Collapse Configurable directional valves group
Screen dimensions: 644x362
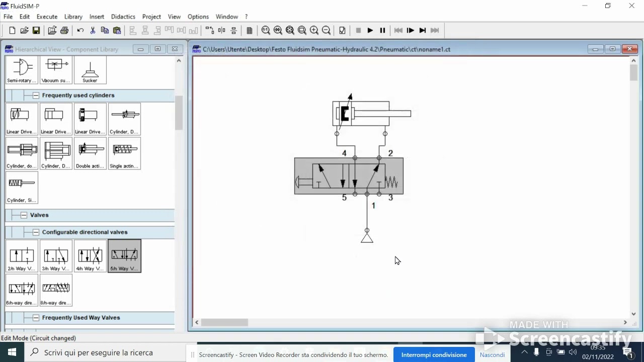36,232
